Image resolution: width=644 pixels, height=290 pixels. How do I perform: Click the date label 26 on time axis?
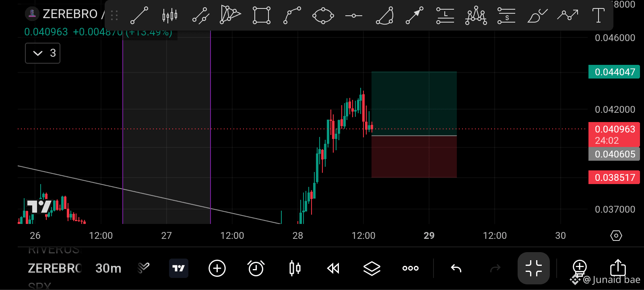click(35, 236)
